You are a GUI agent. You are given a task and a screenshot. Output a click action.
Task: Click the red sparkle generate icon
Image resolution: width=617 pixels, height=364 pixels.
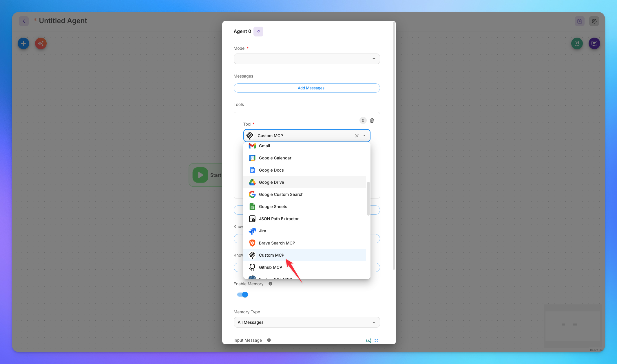[x=41, y=43]
